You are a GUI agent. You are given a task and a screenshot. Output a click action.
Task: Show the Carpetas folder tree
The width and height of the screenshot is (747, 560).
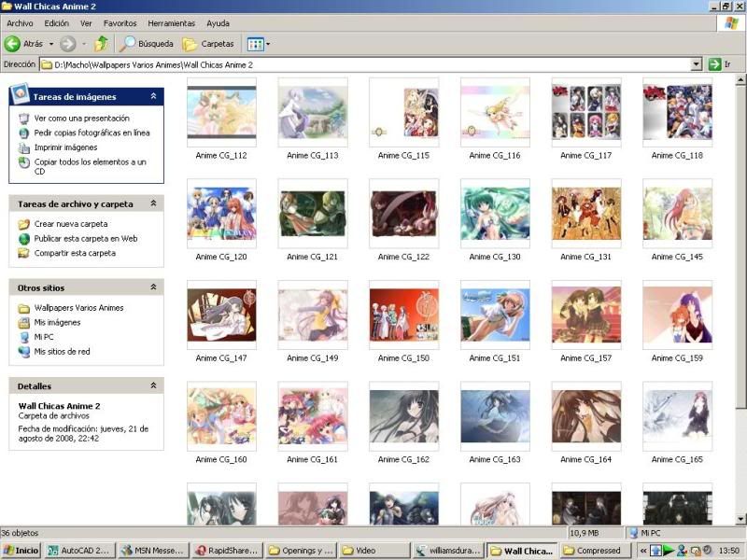tap(208, 44)
